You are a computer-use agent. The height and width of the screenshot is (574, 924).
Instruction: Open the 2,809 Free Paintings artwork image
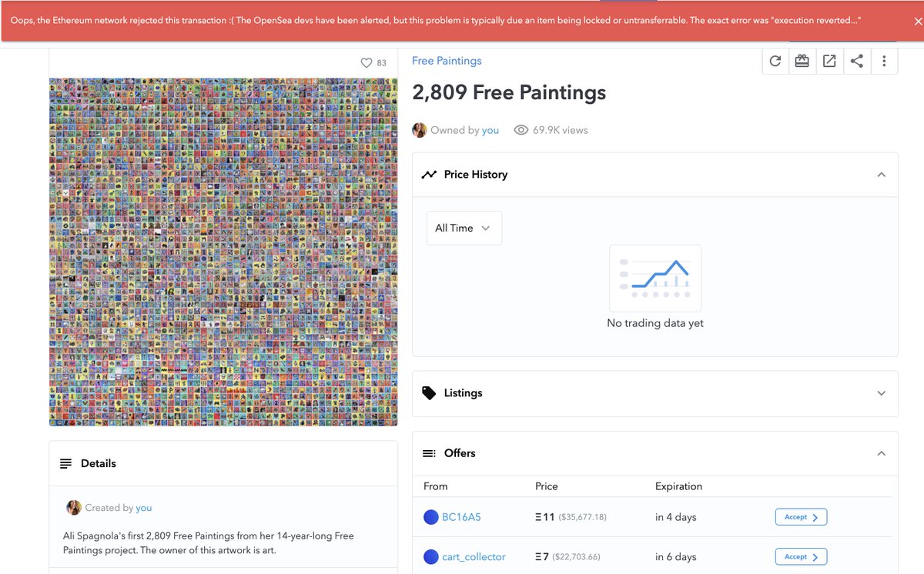223,252
